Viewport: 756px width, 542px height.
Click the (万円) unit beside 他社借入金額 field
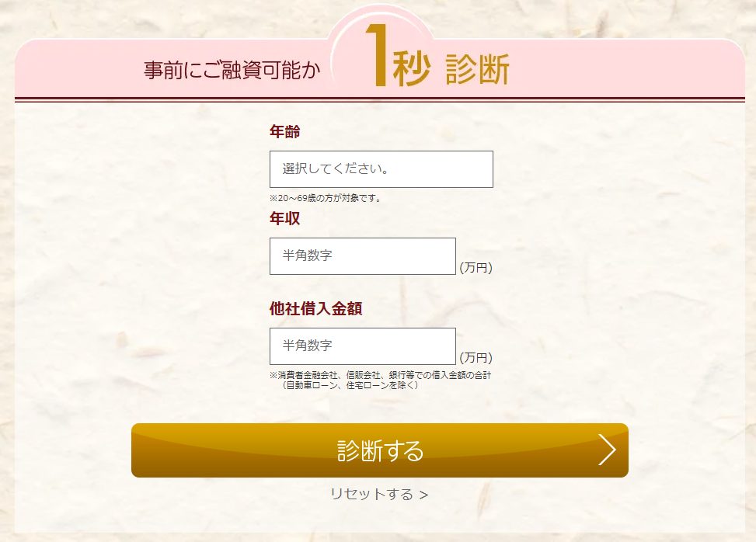[x=476, y=358]
